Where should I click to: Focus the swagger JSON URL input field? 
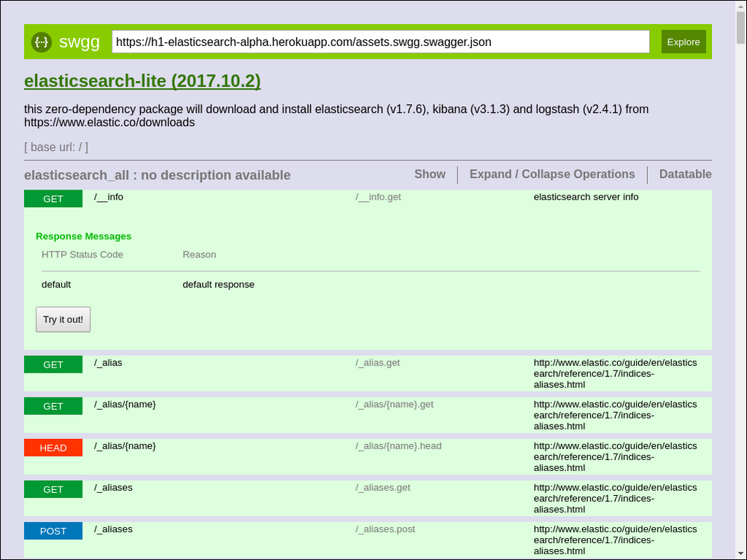(380, 42)
